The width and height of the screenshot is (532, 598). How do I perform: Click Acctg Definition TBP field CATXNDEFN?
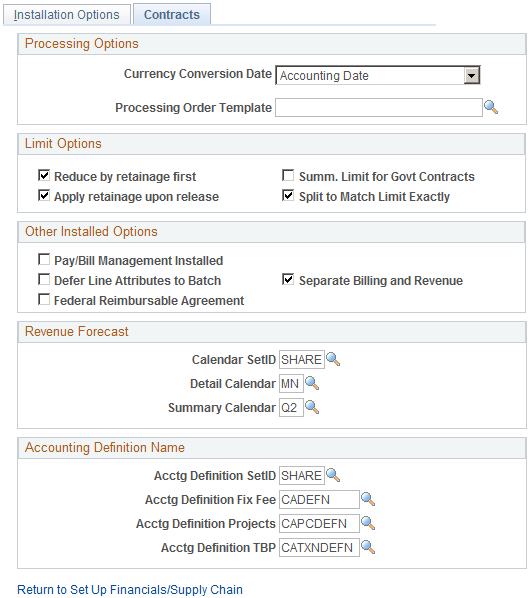[319, 548]
